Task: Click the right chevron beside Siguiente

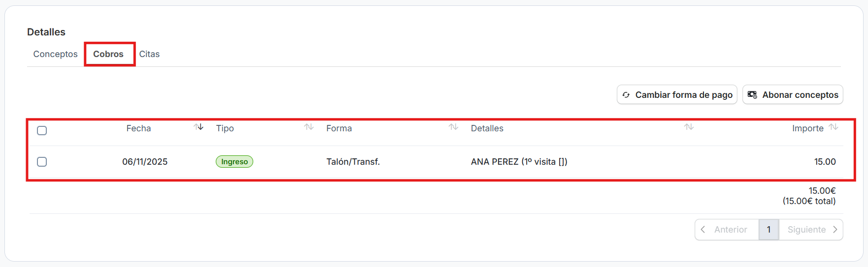Action: [x=835, y=230]
